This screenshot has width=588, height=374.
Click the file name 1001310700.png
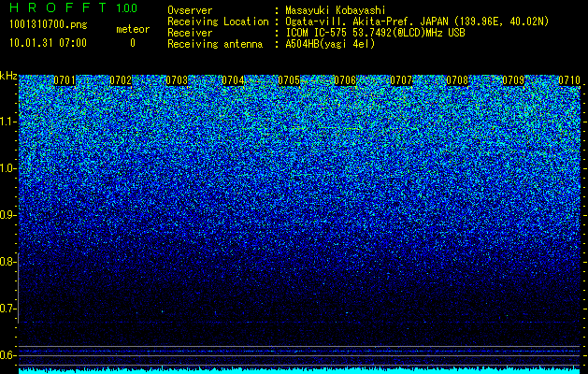[49, 25]
